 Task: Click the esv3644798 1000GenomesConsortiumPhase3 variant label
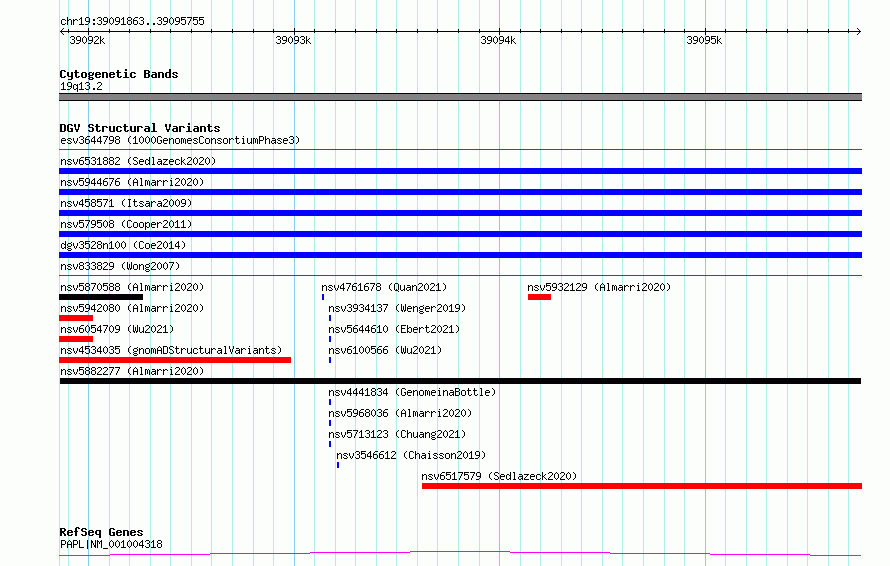click(x=180, y=140)
